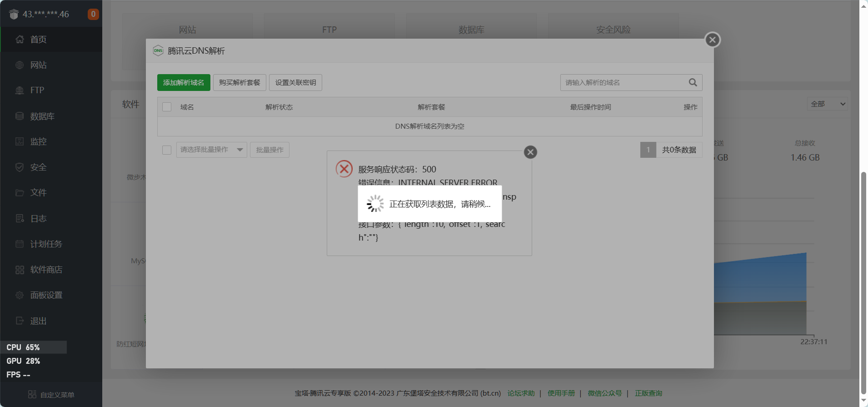Click the 解析状态 column header
868x407 pixels.
279,107
